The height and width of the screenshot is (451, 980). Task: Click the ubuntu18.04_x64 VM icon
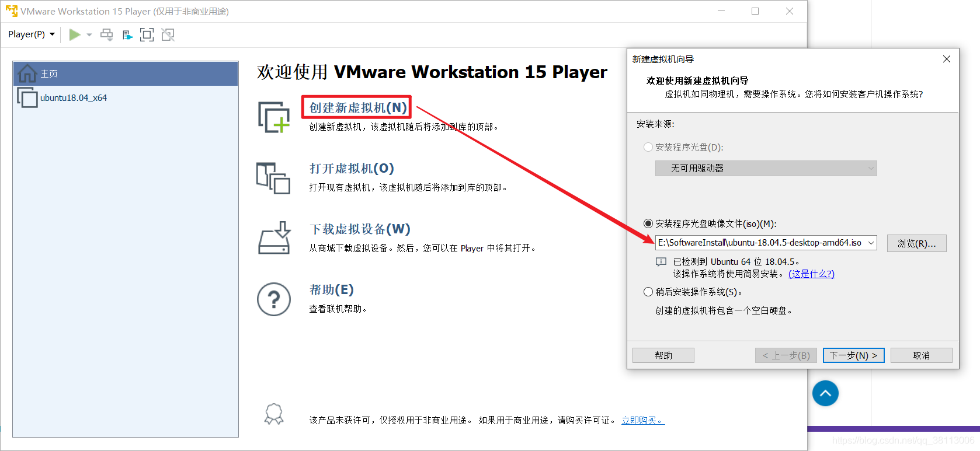click(27, 97)
